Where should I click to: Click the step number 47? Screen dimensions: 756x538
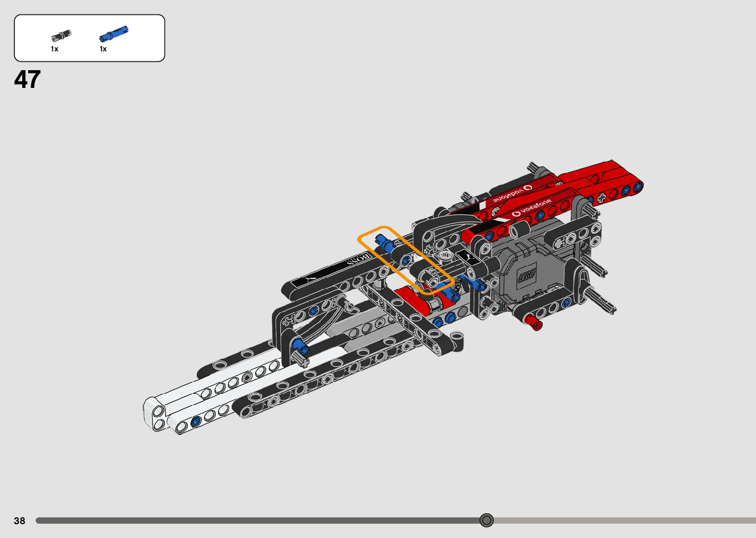pos(28,80)
